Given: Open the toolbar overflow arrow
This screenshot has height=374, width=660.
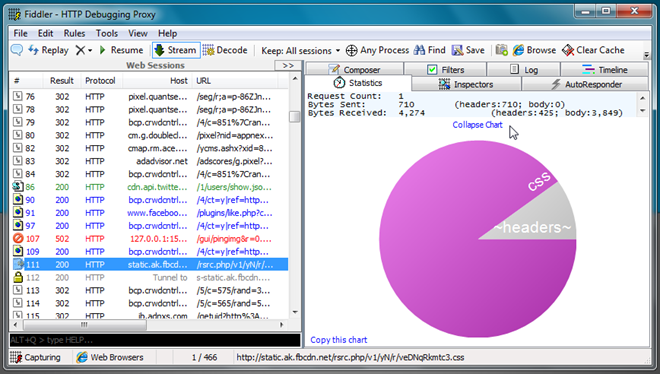Looking at the screenshot, I should point(647,54).
